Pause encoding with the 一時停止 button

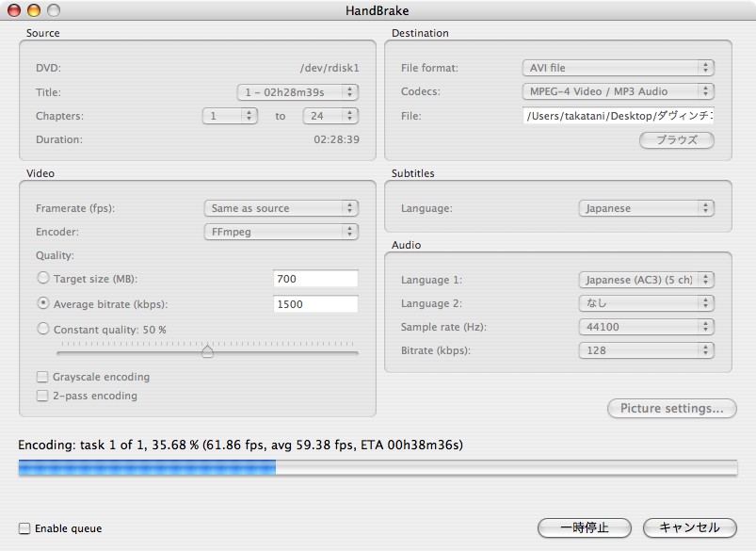[585, 527]
